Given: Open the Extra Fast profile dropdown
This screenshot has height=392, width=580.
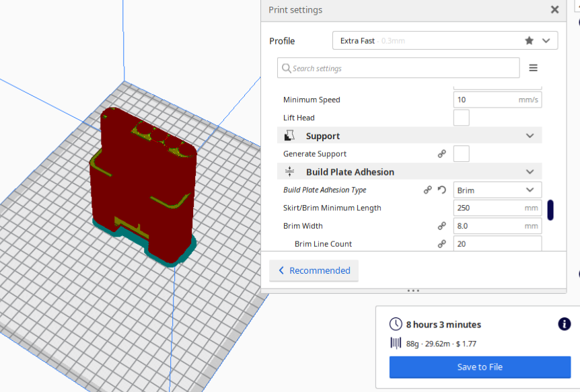Looking at the screenshot, I should (x=445, y=40).
